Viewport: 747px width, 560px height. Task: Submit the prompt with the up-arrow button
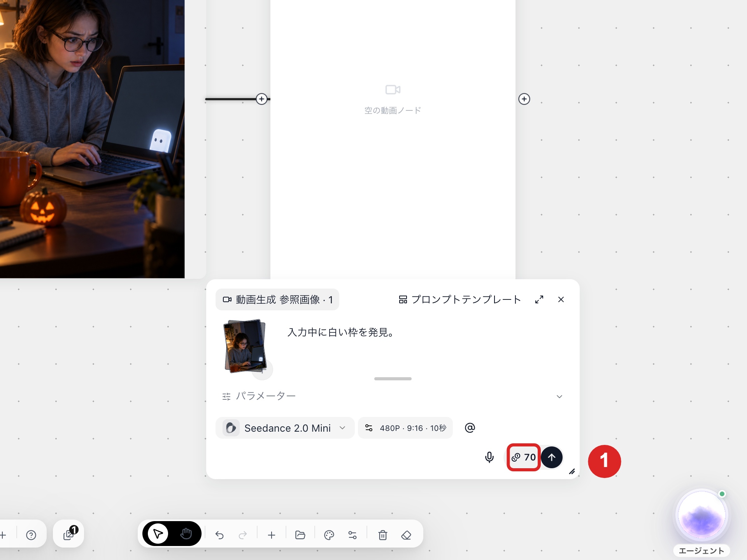point(552,457)
